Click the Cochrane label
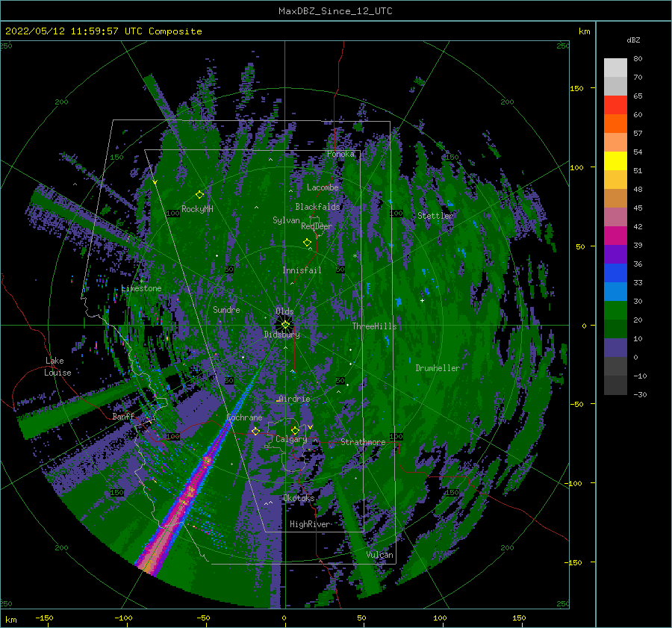 (x=244, y=417)
